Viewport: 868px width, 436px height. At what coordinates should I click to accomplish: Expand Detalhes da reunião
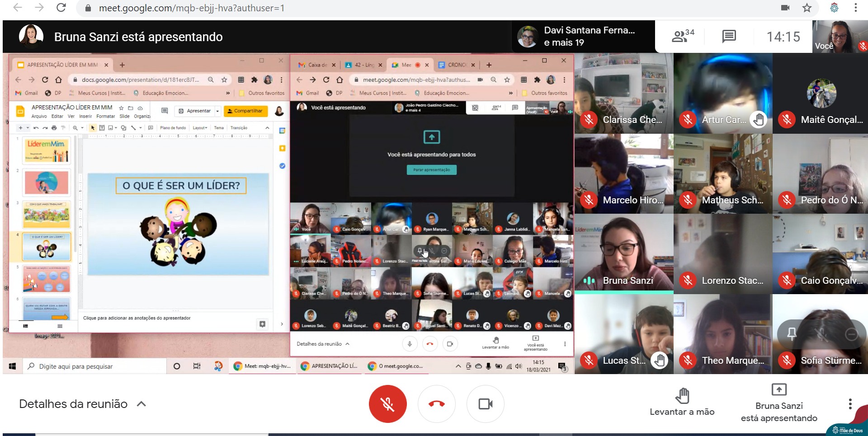(82, 404)
